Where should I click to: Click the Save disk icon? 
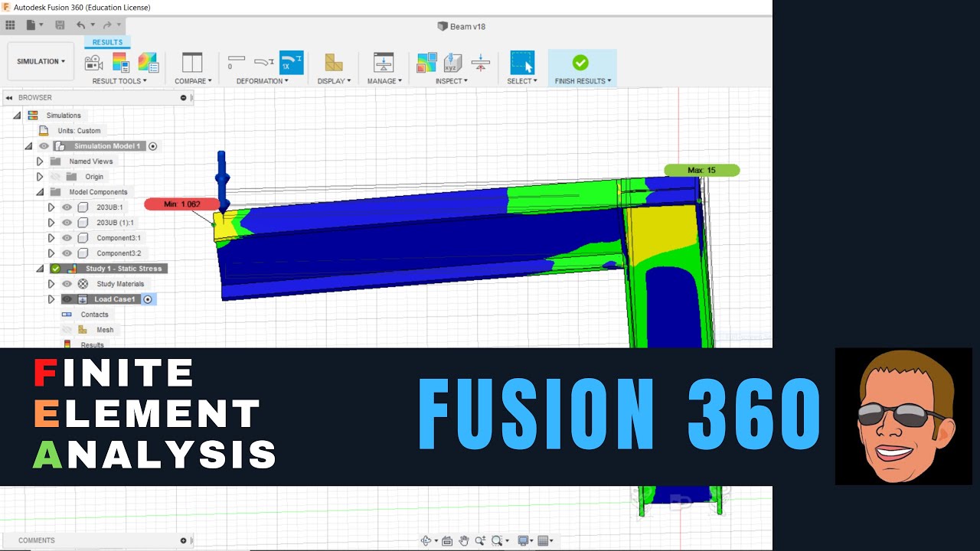tap(60, 25)
